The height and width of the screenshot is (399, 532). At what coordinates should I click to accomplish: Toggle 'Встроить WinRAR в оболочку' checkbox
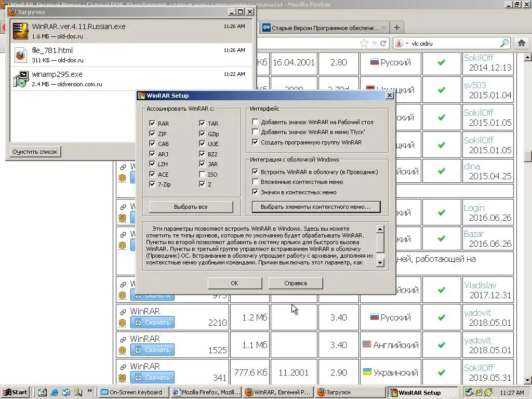(255, 171)
